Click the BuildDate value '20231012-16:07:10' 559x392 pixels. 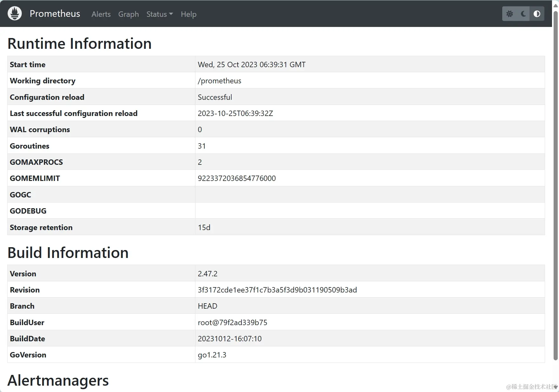tap(230, 339)
